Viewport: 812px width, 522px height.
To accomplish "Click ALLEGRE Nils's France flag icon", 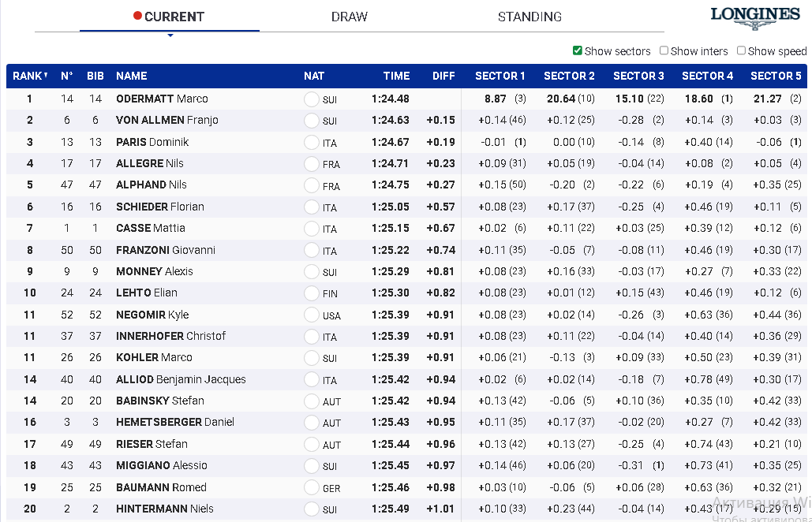I will (311, 164).
